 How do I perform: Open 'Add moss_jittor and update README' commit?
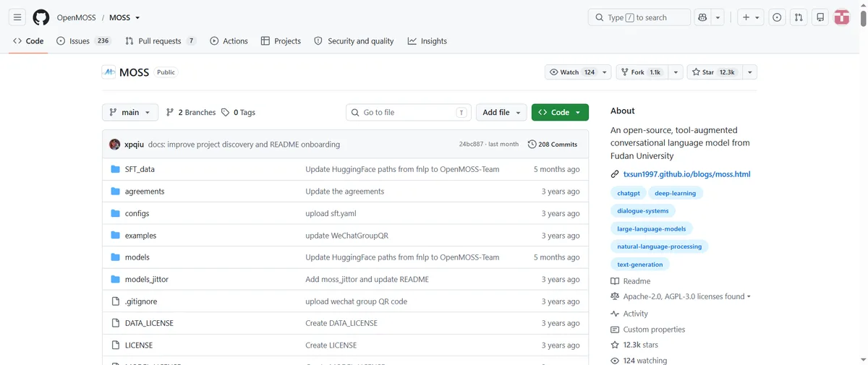pos(367,280)
